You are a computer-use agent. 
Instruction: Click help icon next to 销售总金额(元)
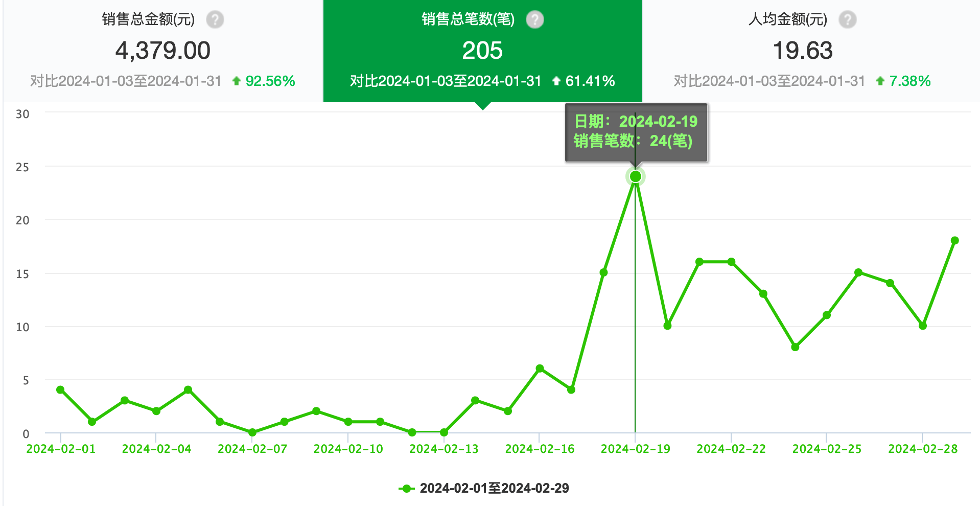click(x=215, y=20)
